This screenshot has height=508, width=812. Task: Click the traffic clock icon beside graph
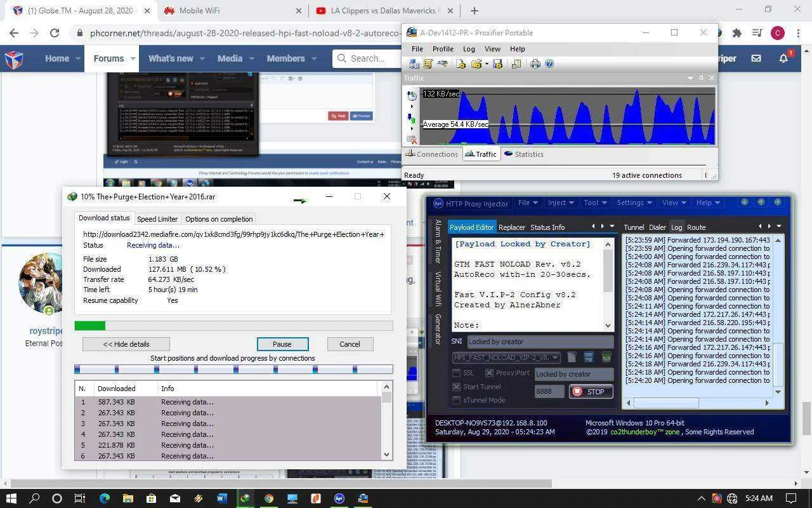coord(411,96)
